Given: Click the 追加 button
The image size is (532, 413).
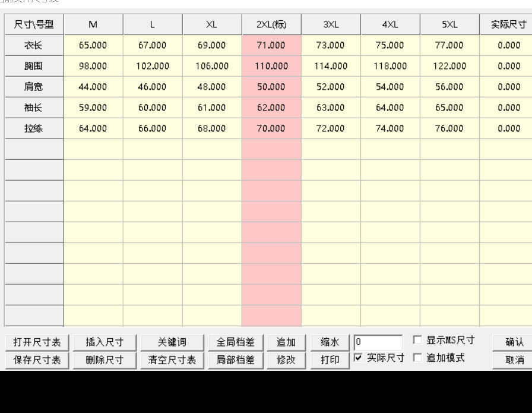Looking at the screenshot, I should point(286,342).
